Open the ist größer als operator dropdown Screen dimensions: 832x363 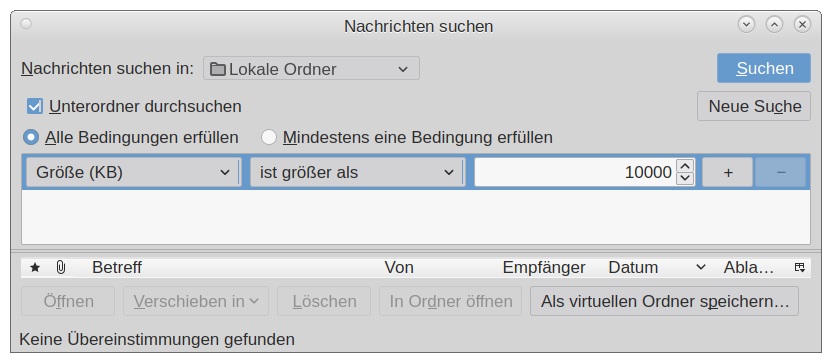coord(358,172)
